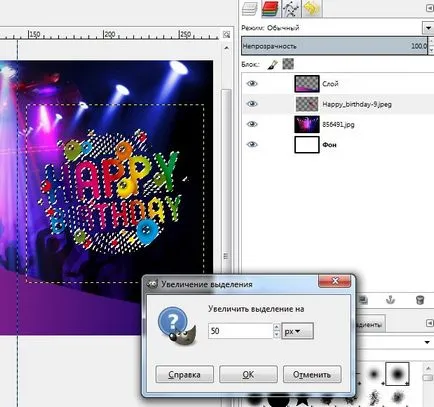Click the Отменить button
434x407 pixels.
312,374
